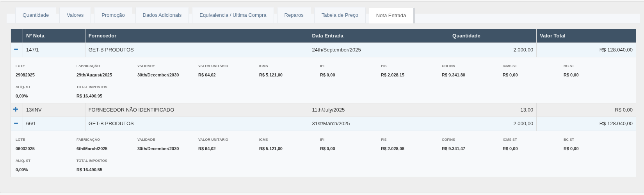Click the Fornecedor column header
Image resolution: width=644 pixels, height=195 pixels.
click(197, 36)
